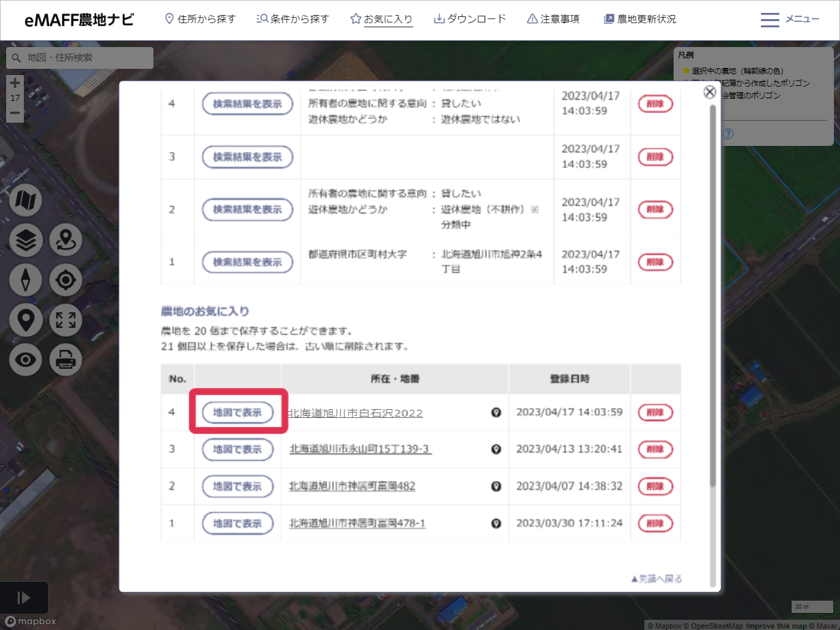
Task: Toggle visibility with the eye icon
Action: 26,360
